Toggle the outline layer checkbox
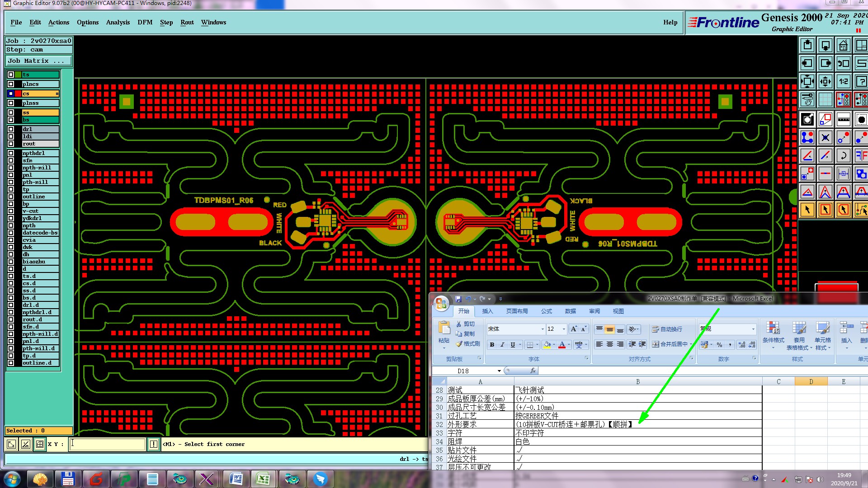This screenshot has width=868, height=488. pyautogui.click(x=11, y=197)
